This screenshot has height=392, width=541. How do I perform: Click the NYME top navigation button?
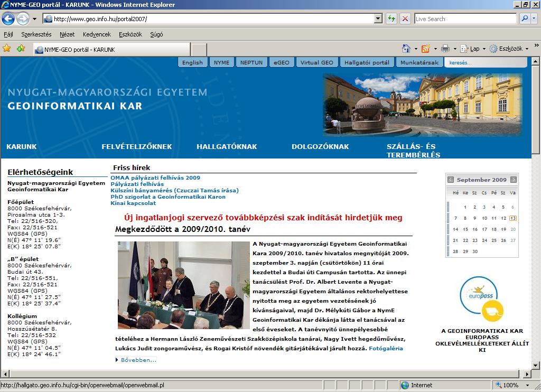(221, 62)
